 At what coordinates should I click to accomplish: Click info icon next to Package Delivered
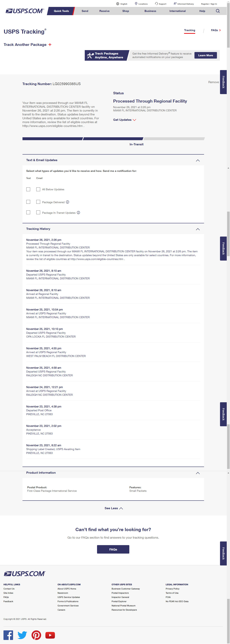68,202
